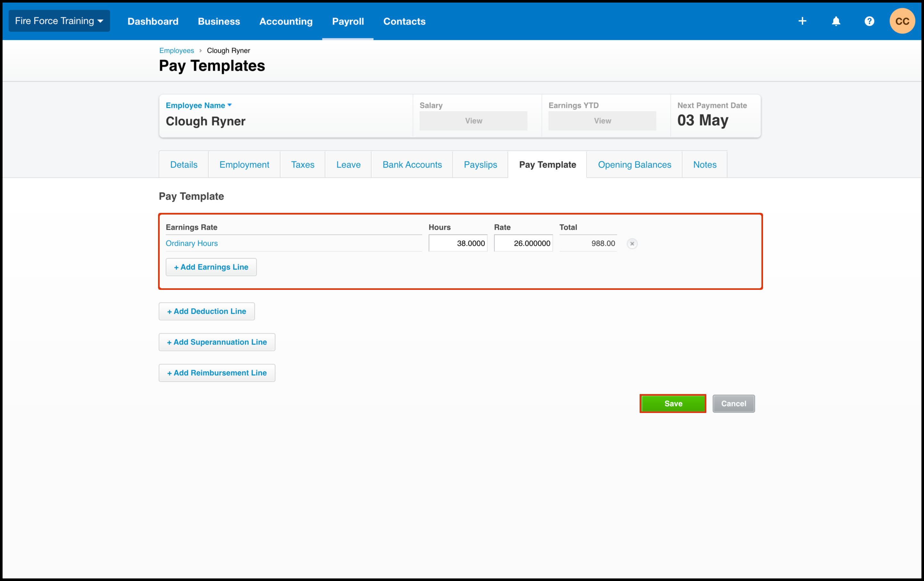Click Add Earnings Line button
The height and width of the screenshot is (581, 924).
tap(211, 267)
